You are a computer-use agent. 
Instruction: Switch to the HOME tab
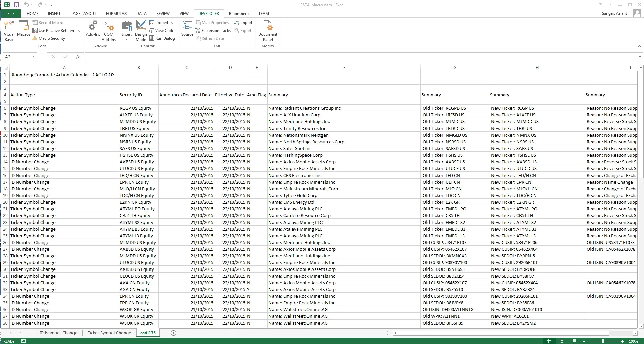click(x=32, y=13)
